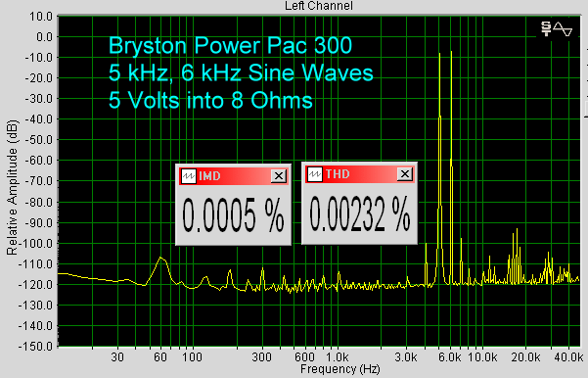Image resolution: width=588 pixels, height=378 pixels.
Task: Click the THD window's waveform system icon
Action: (315, 173)
